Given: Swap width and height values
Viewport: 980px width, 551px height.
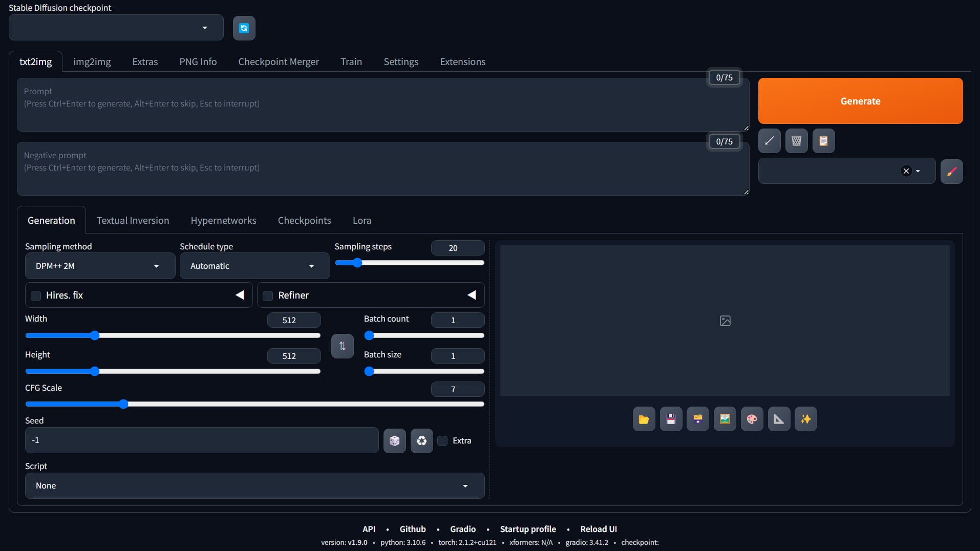Looking at the screenshot, I should (343, 346).
